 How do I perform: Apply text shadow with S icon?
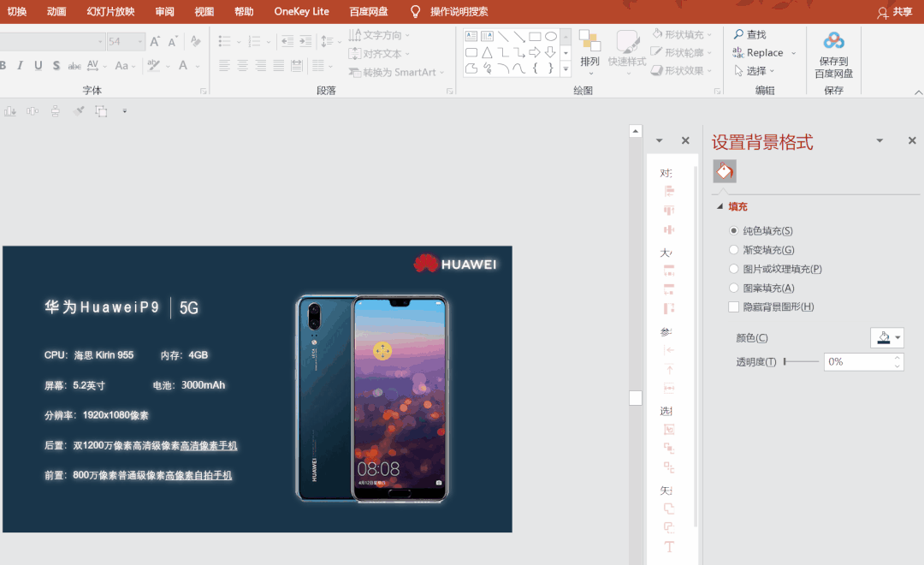[56, 65]
